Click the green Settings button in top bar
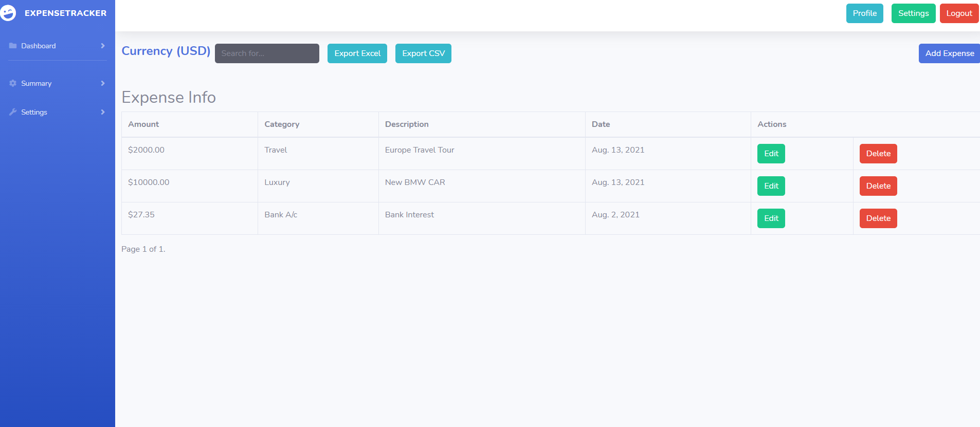Viewport: 980px width, 427px height. (x=914, y=13)
